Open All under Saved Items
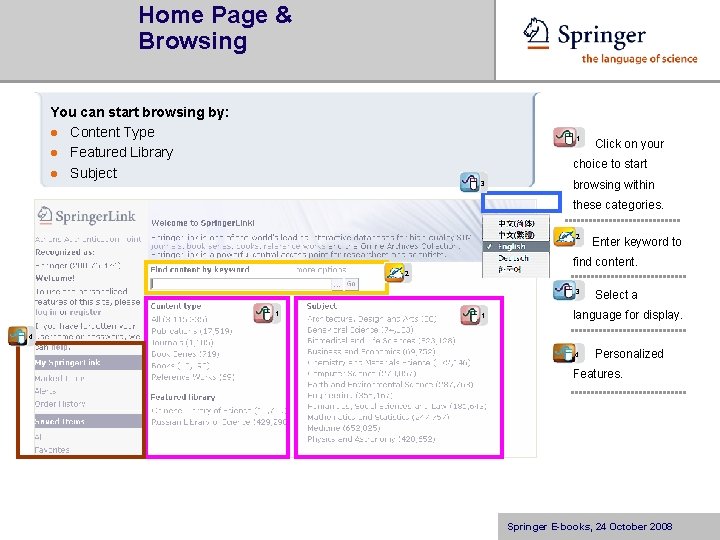This screenshot has width=720, height=540. [x=38, y=437]
